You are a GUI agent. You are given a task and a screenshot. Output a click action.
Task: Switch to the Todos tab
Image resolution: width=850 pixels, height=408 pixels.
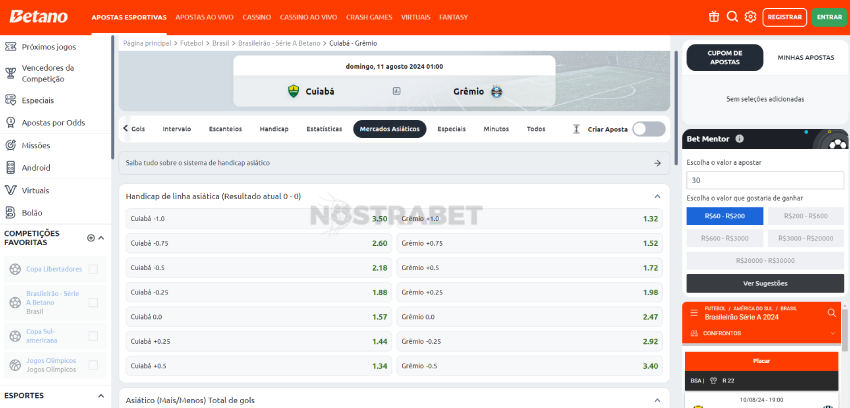(536, 129)
